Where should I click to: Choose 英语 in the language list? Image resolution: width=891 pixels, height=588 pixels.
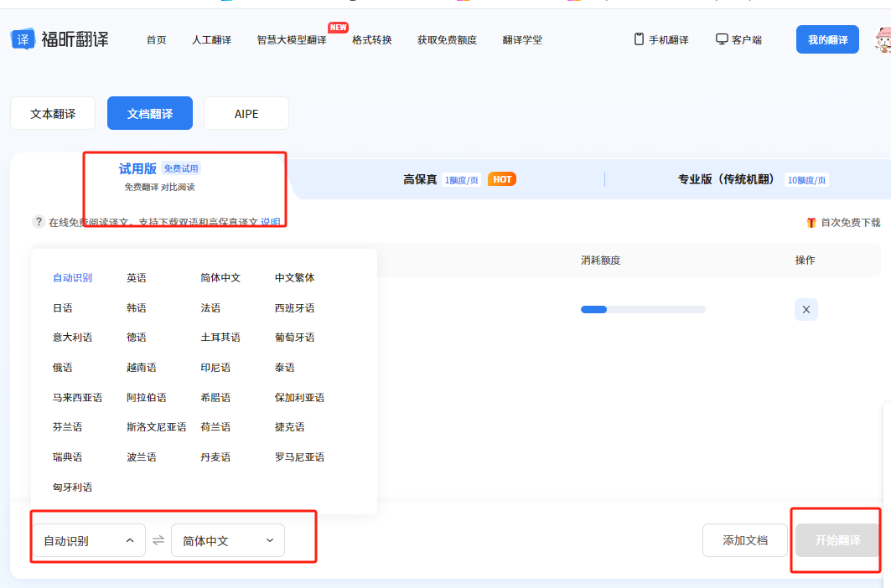(137, 278)
